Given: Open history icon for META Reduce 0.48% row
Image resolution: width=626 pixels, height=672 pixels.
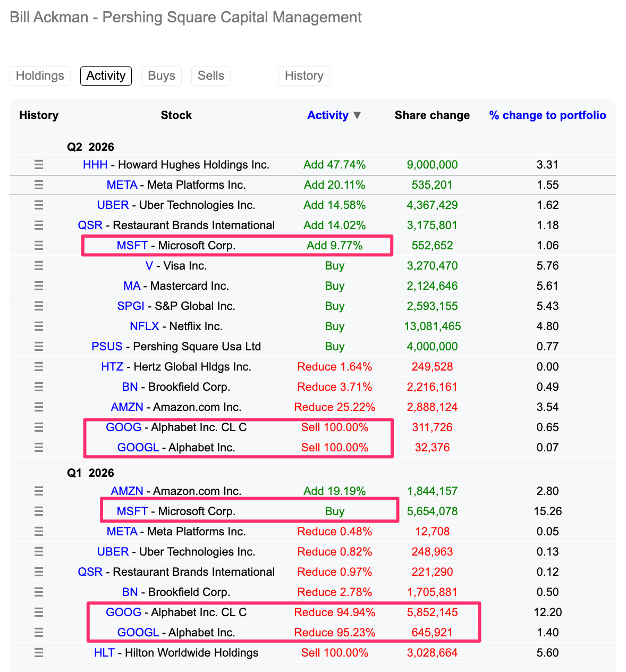Looking at the screenshot, I should pyautogui.click(x=39, y=532).
